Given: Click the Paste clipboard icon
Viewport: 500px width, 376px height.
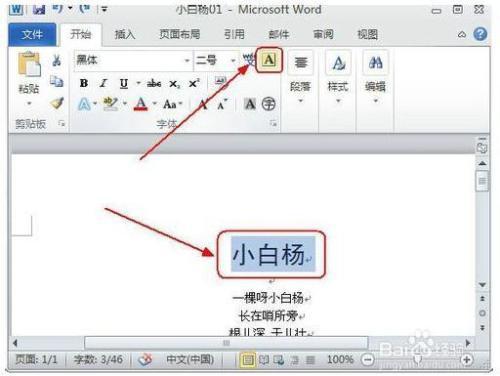Looking at the screenshot, I should [x=29, y=64].
